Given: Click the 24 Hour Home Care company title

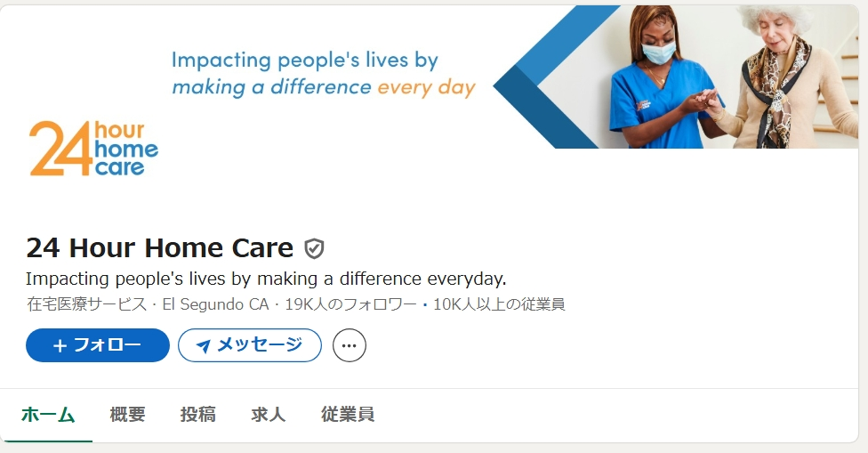Looking at the screenshot, I should [x=160, y=247].
